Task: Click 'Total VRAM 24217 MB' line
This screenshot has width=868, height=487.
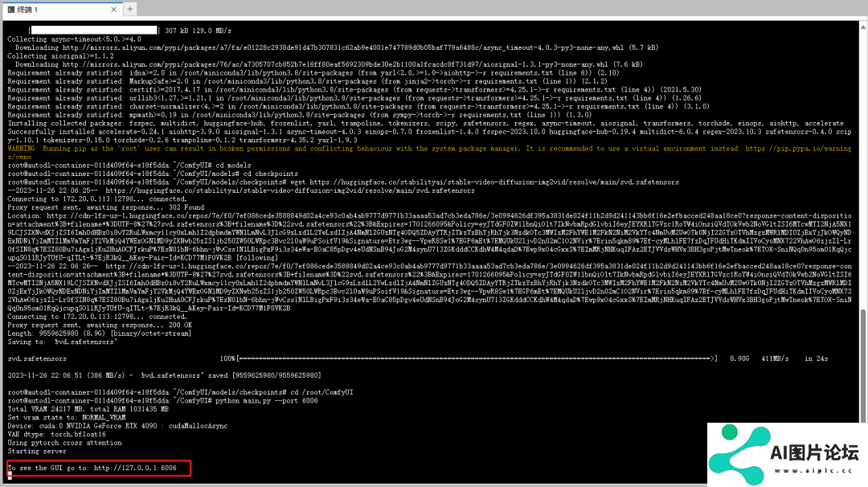Action: point(88,409)
